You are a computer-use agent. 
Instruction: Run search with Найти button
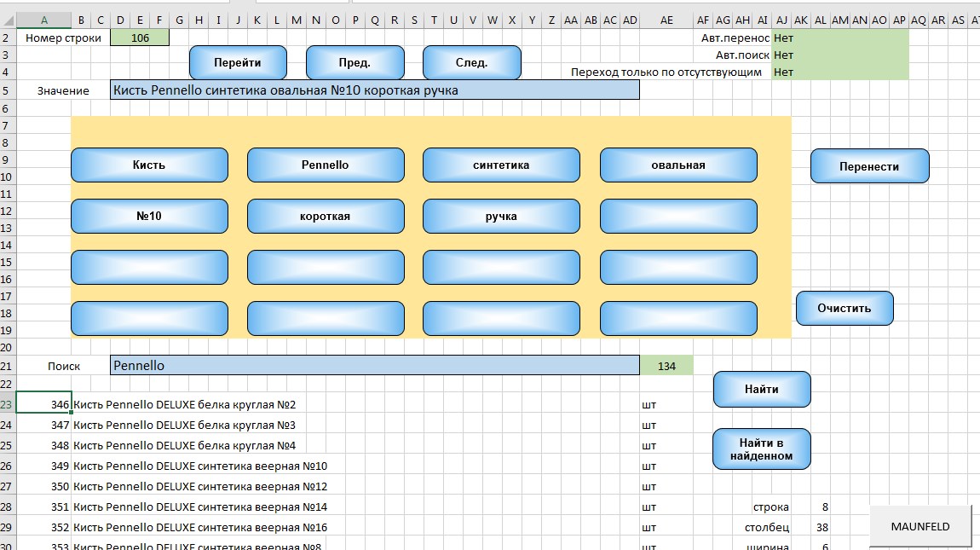[762, 389]
